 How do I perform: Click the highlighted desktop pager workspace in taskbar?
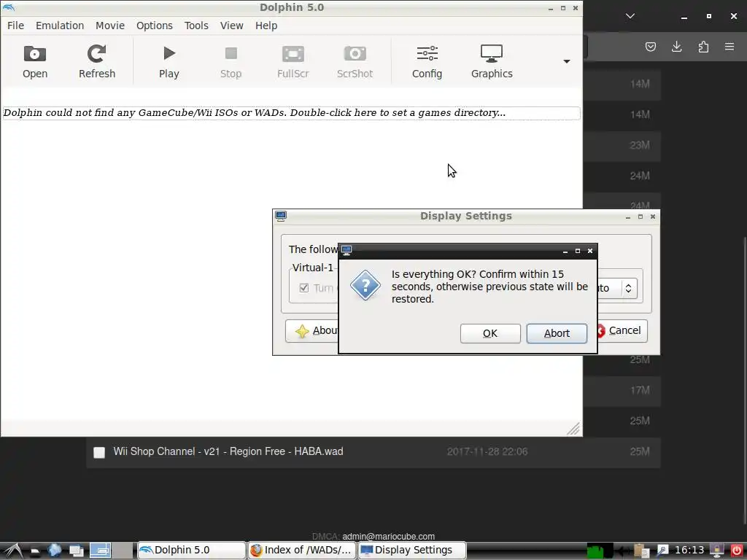(100, 551)
